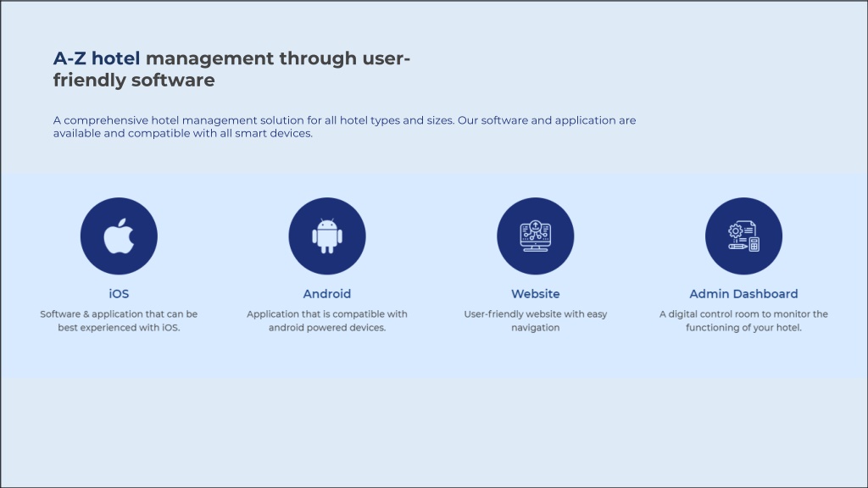Select the iOS heading
This screenshot has height=488, width=868.
pyautogui.click(x=119, y=294)
